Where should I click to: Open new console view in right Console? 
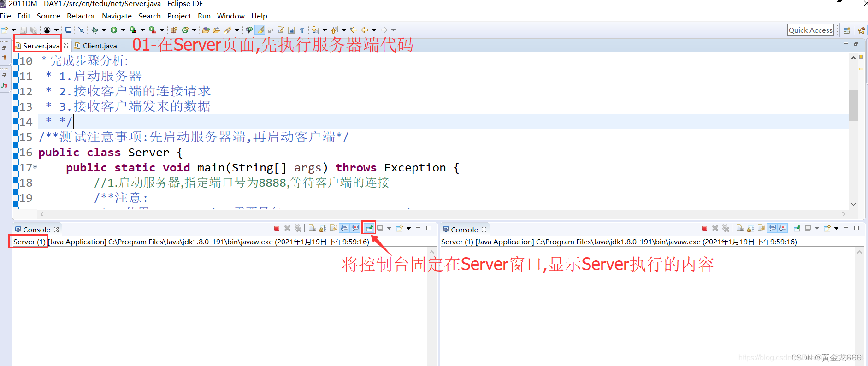pyautogui.click(x=827, y=228)
